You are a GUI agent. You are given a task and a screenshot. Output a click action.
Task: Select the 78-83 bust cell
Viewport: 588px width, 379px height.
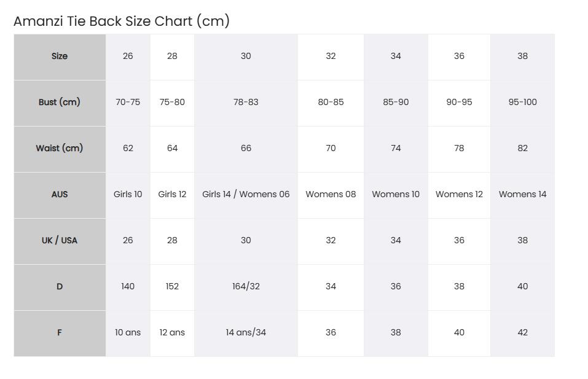click(x=246, y=103)
